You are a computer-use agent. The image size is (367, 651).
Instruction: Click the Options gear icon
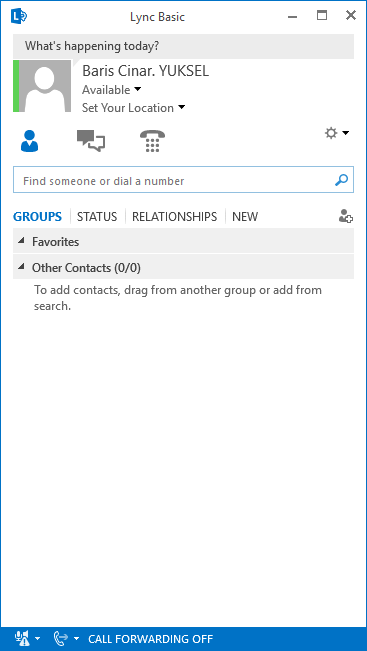tap(331, 133)
